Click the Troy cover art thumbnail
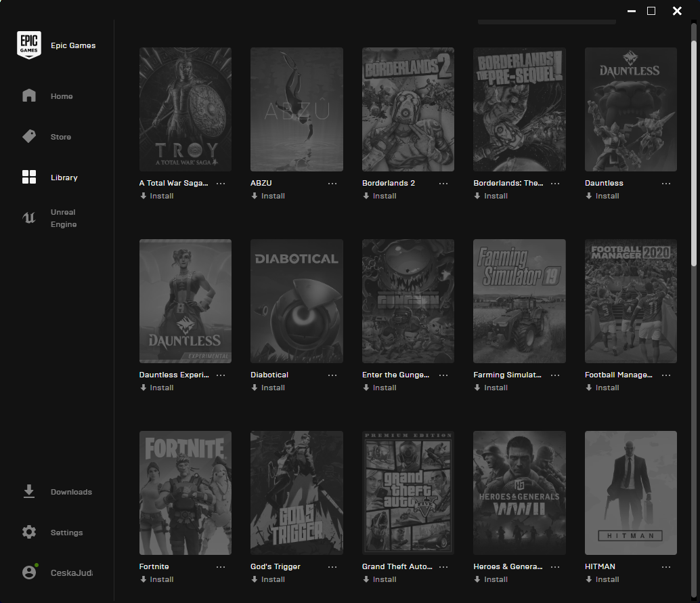 pos(185,110)
